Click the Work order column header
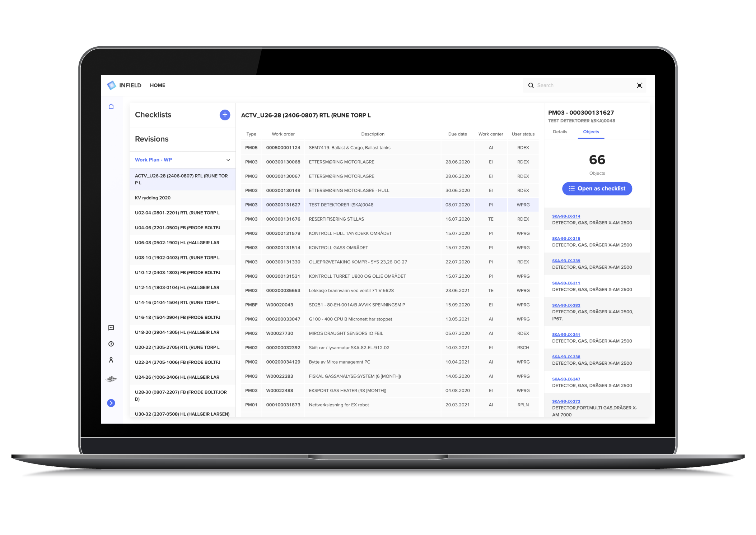 pyautogui.click(x=283, y=134)
